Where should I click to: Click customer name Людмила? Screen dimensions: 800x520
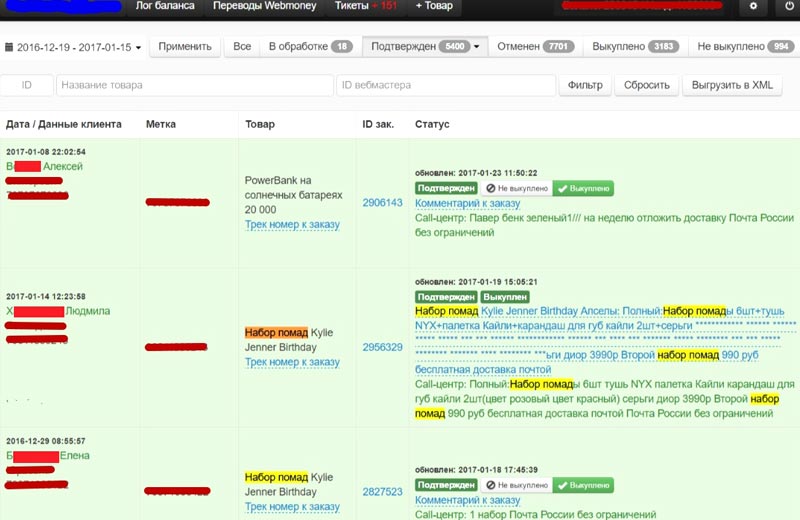tap(87, 311)
